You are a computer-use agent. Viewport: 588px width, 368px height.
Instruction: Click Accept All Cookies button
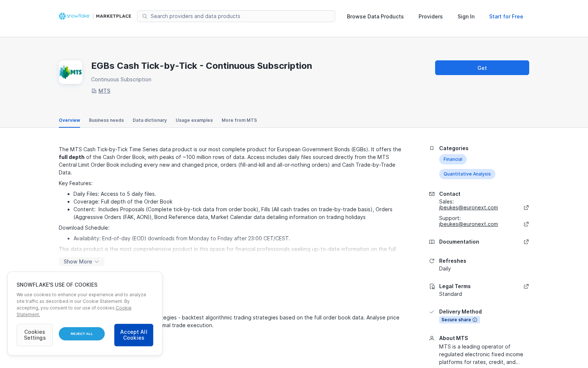click(134, 335)
